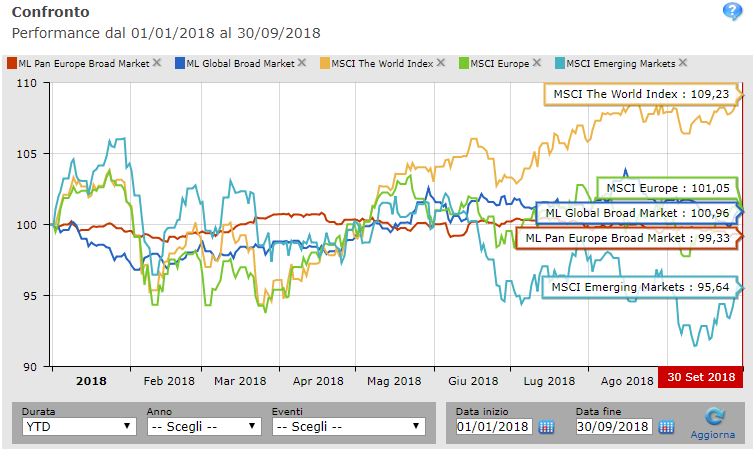This screenshot has height=449, width=753.
Task: Open the Durata YTD dropdown
Action: [79, 426]
